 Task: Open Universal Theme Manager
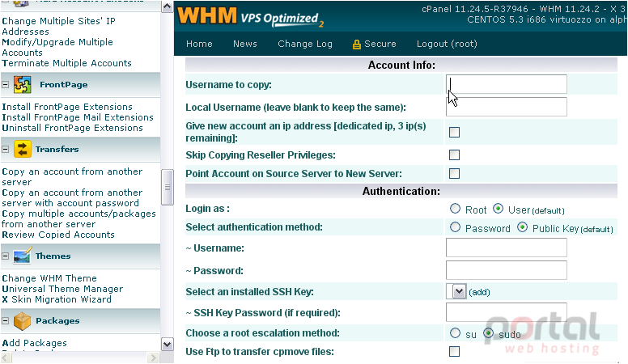[62, 289]
